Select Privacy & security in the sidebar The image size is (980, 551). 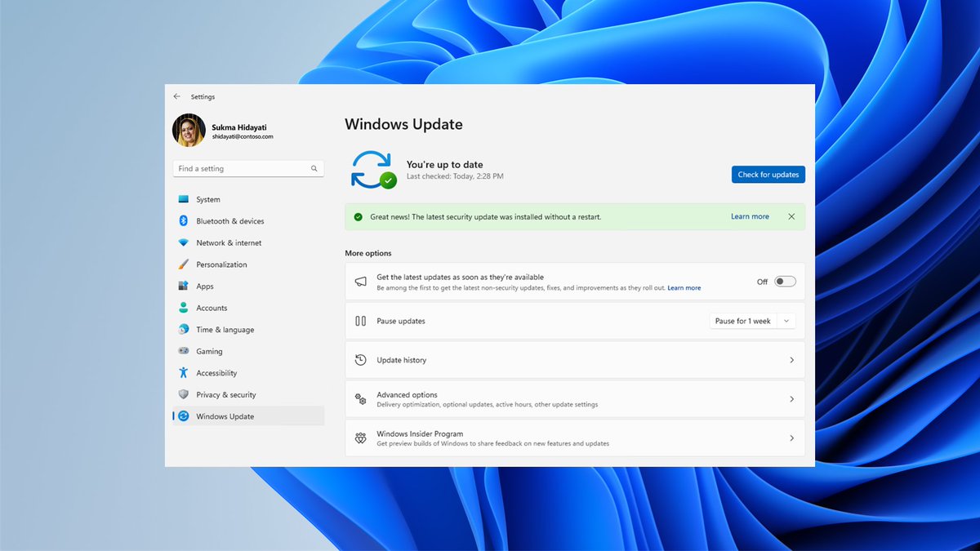[225, 394]
